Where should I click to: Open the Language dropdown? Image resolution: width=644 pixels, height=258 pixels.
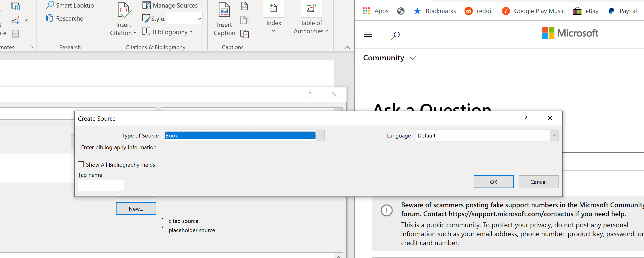pyautogui.click(x=554, y=135)
